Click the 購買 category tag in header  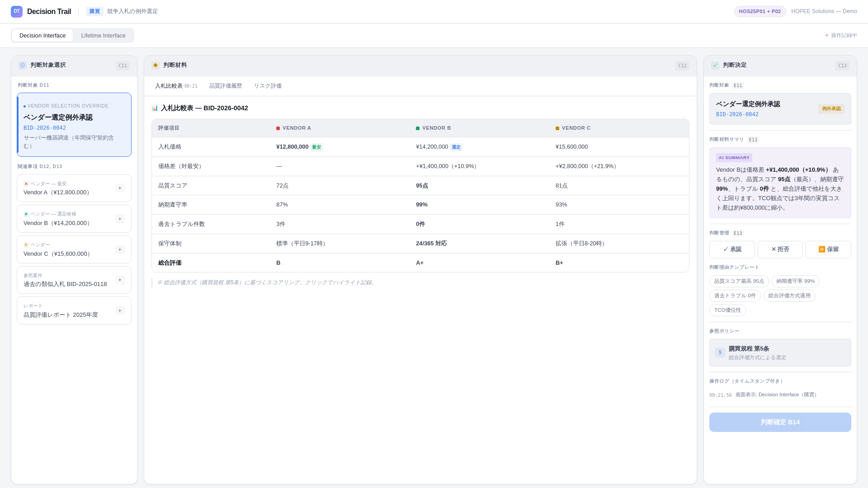tap(94, 11)
